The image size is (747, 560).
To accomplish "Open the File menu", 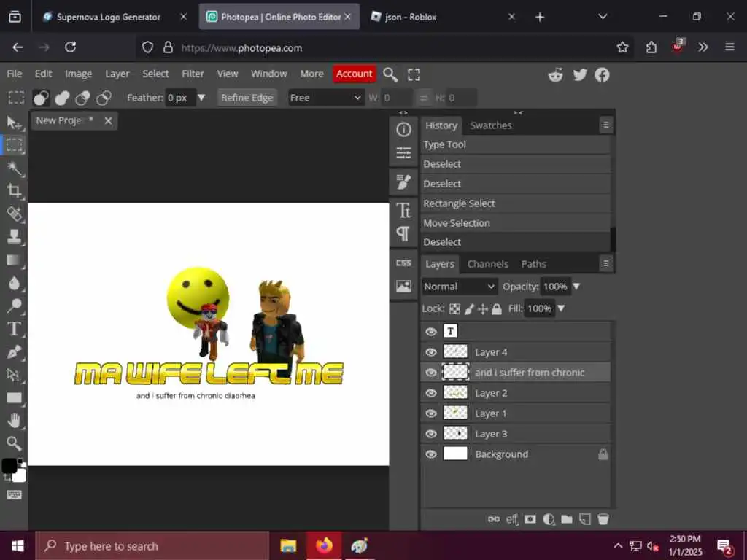I will pos(15,74).
